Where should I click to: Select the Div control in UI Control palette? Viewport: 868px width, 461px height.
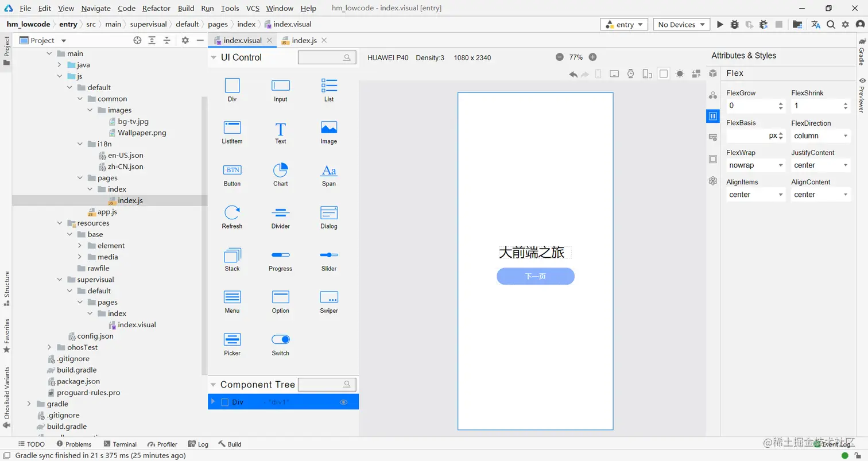[232, 86]
